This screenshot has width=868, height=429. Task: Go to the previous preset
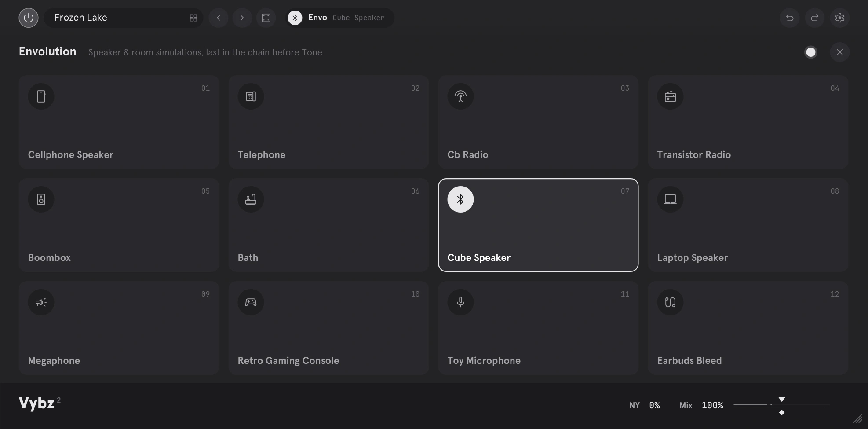[x=219, y=18]
